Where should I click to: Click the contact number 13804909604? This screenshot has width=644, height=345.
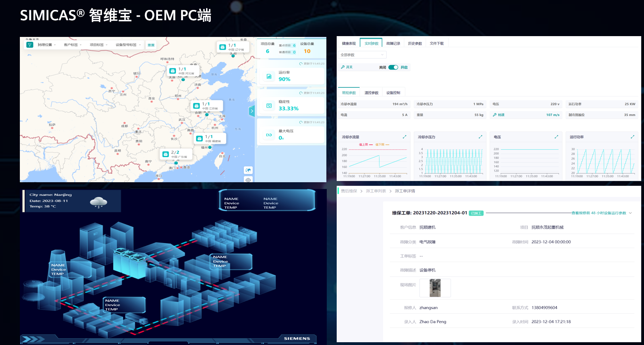click(x=544, y=308)
